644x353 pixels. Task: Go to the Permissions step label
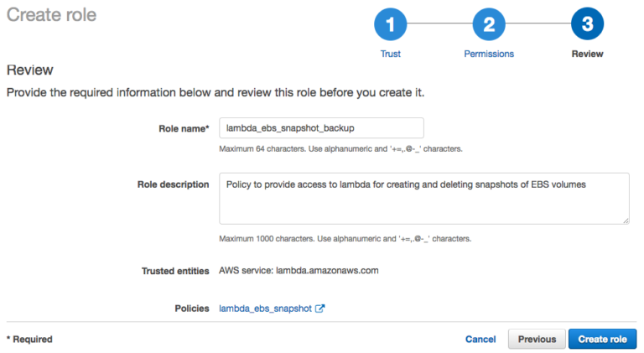click(489, 54)
